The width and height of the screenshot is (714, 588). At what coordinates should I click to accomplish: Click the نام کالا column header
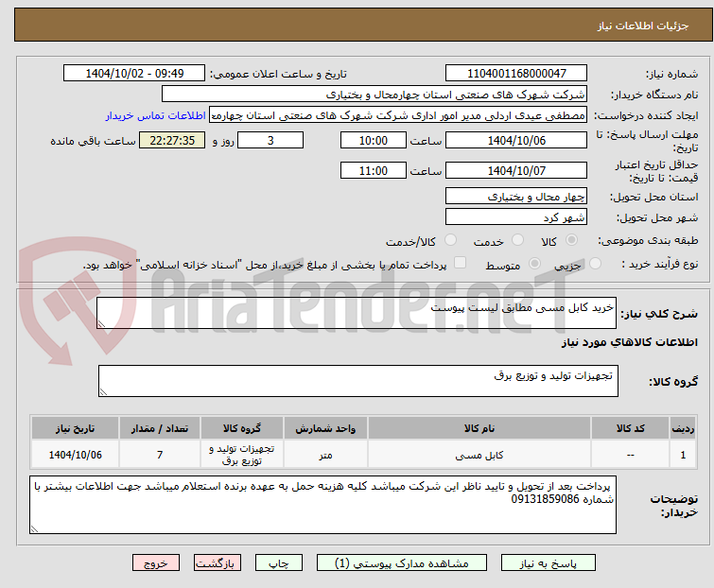[x=479, y=428]
